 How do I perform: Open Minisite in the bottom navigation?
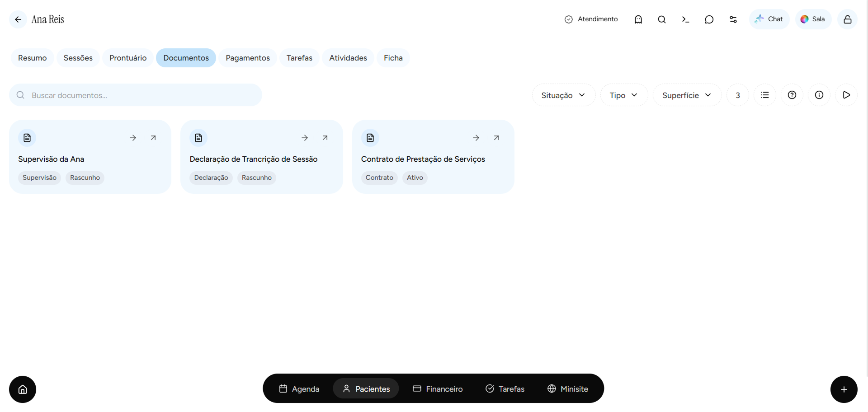[x=568, y=389]
